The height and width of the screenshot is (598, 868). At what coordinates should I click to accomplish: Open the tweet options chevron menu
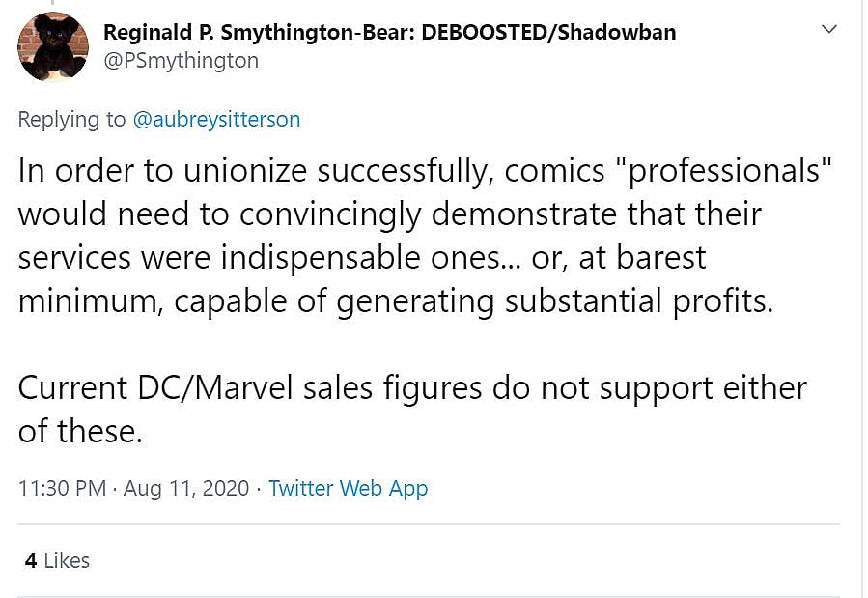tap(827, 30)
